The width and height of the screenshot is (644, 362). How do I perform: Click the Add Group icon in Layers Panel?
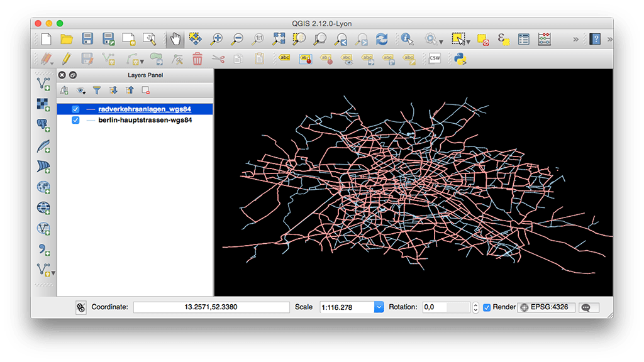pos(64,90)
